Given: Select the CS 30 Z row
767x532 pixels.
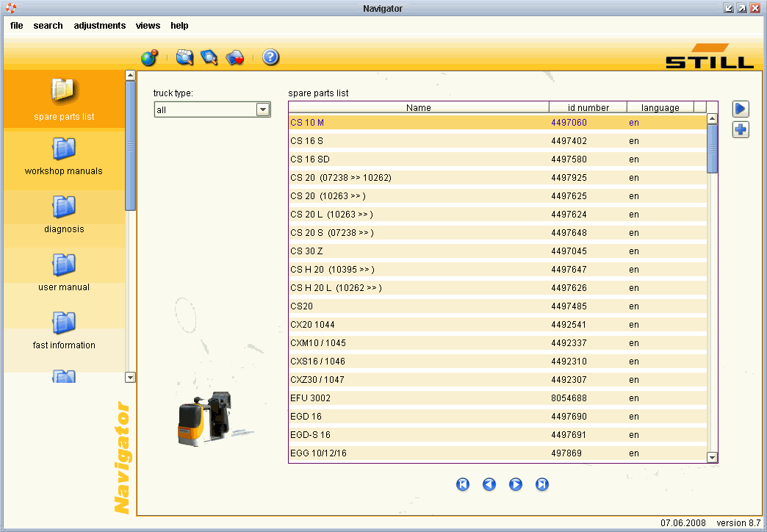Looking at the screenshot, I should pos(497,251).
